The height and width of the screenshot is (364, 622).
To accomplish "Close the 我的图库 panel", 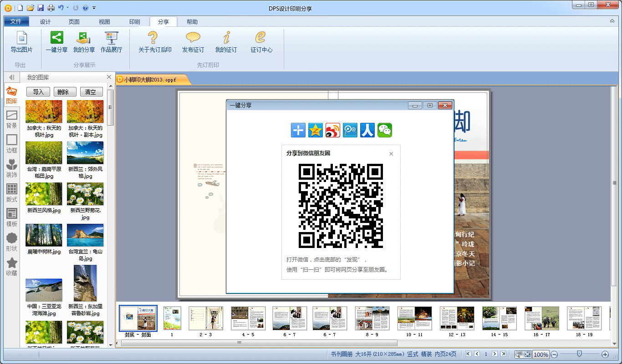I will point(109,77).
